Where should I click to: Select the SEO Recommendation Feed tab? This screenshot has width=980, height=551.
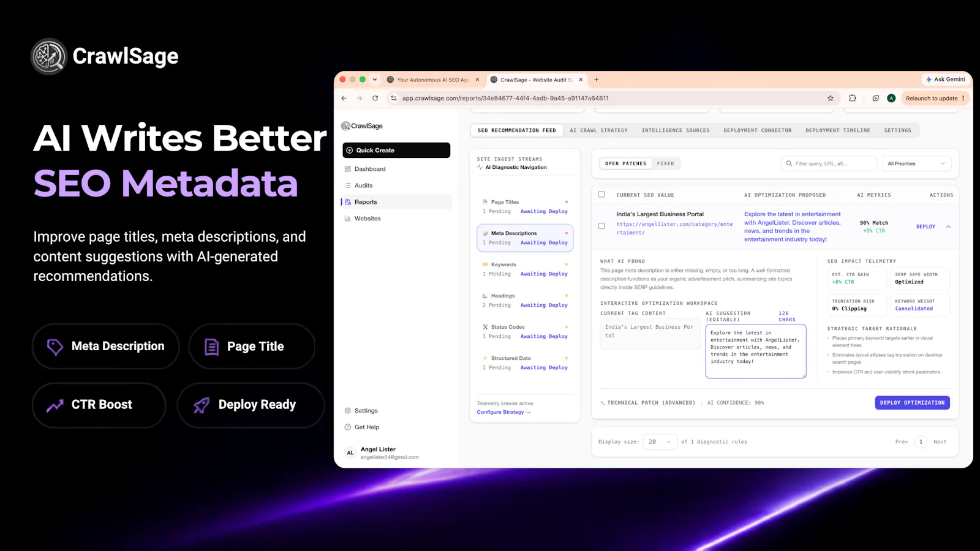tap(516, 130)
